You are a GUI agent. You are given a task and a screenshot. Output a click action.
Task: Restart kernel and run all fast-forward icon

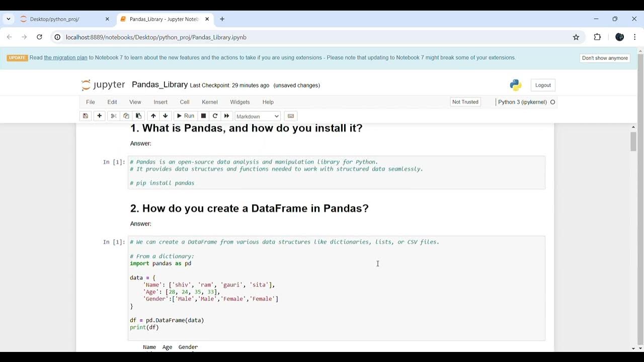[226, 116]
